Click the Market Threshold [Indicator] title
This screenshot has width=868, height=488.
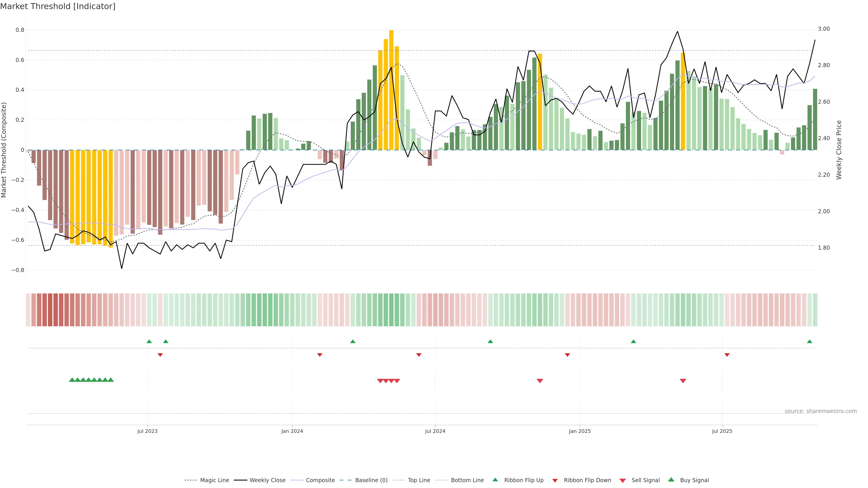[x=58, y=6]
